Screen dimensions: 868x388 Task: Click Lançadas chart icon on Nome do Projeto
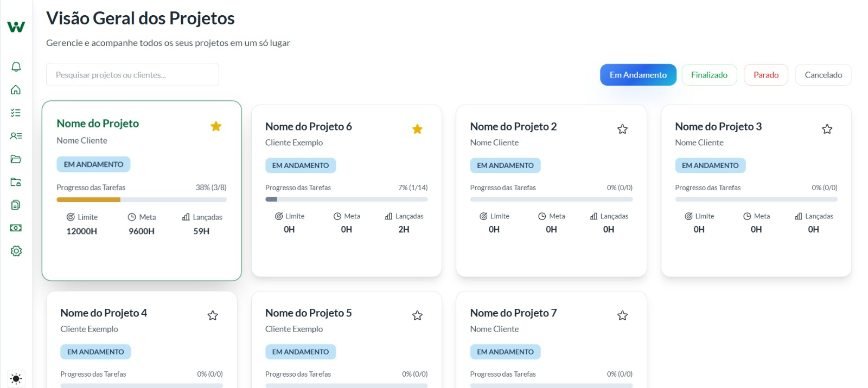186,217
